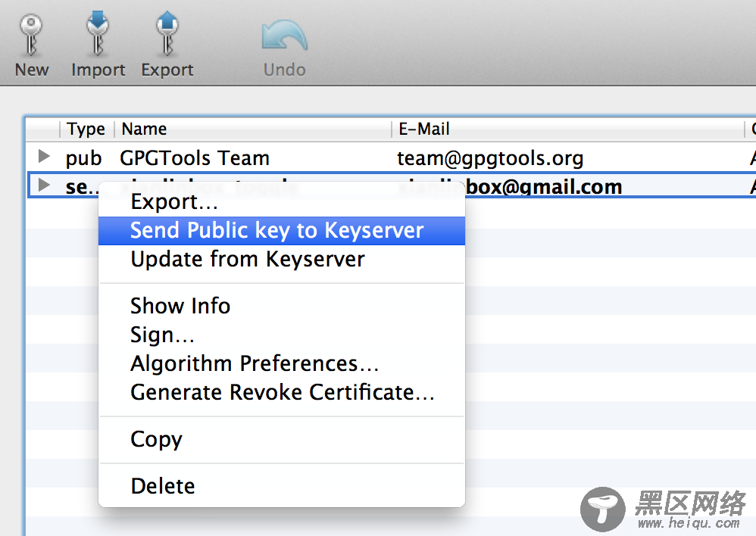Choose Delete from the context menu
The height and width of the screenshot is (536, 756).
282,486
